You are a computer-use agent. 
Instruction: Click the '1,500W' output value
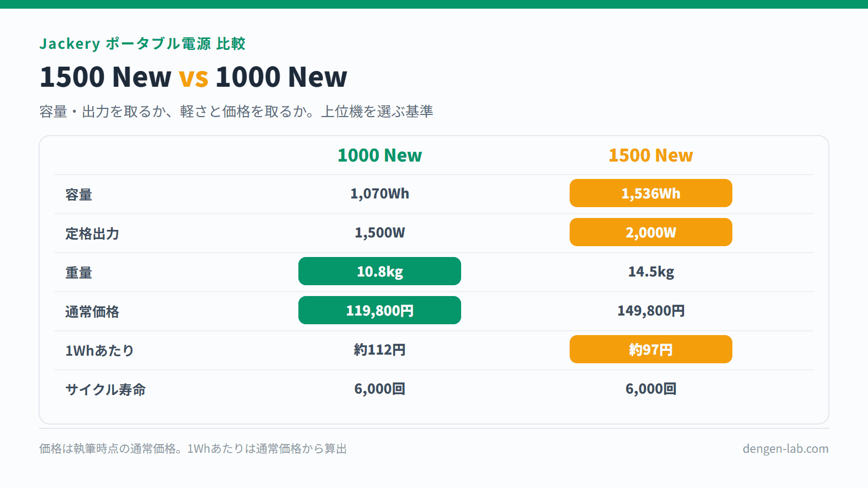point(380,233)
